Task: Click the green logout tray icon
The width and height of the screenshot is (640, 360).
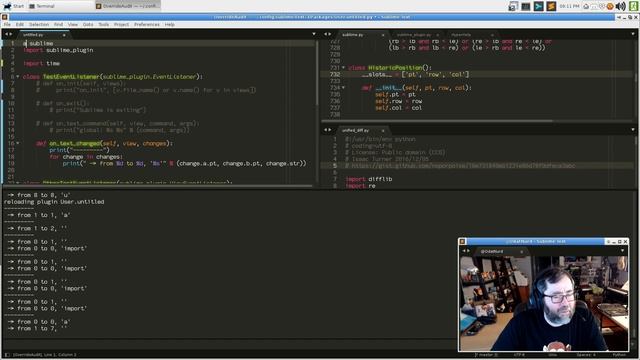Action: [x=633, y=6]
